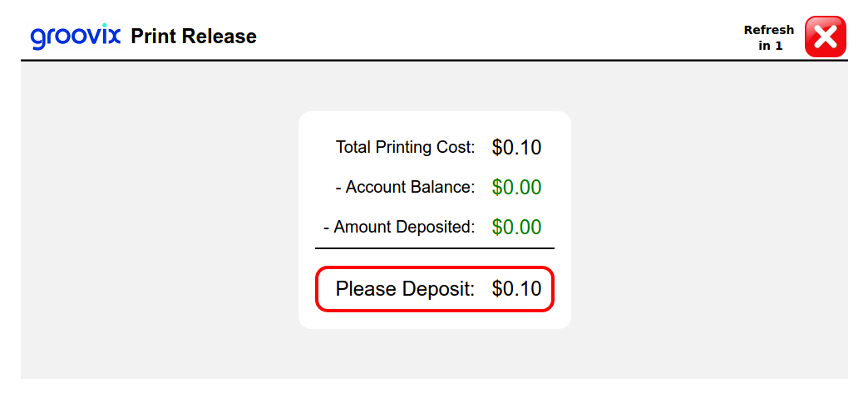Click the $0.10 Please Deposit amount

[x=516, y=289]
